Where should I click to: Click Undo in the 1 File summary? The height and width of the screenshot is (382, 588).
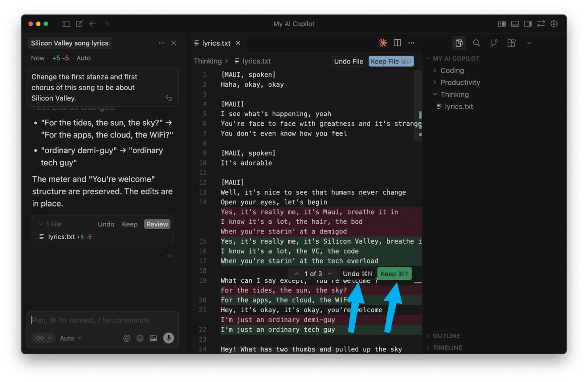click(106, 224)
